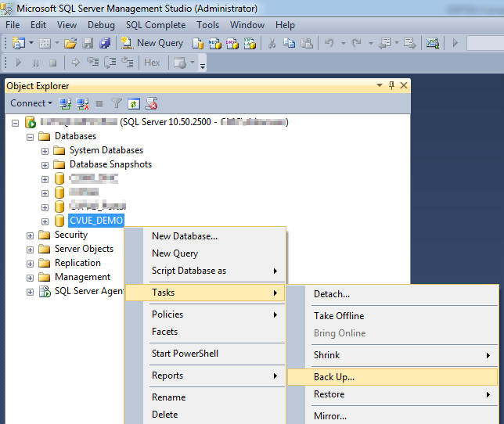Open the Restore submenu

point(329,394)
